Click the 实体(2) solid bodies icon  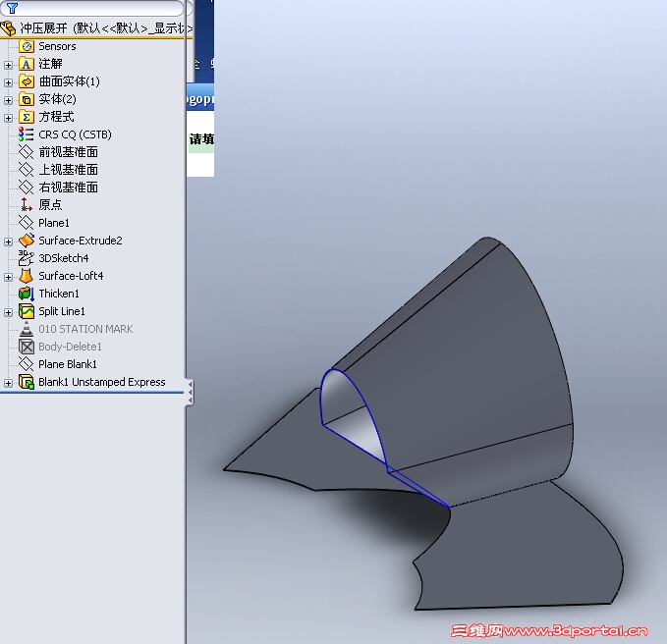click(27, 99)
